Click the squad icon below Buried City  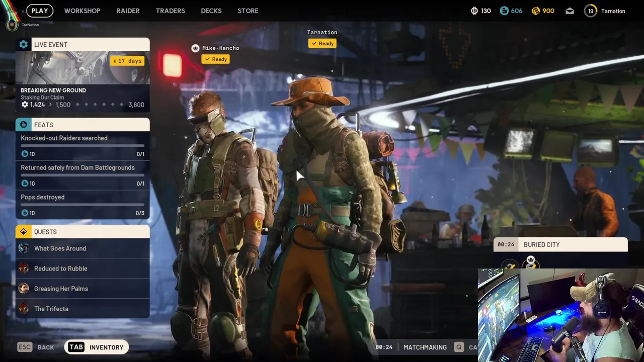(x=531, y=262)
